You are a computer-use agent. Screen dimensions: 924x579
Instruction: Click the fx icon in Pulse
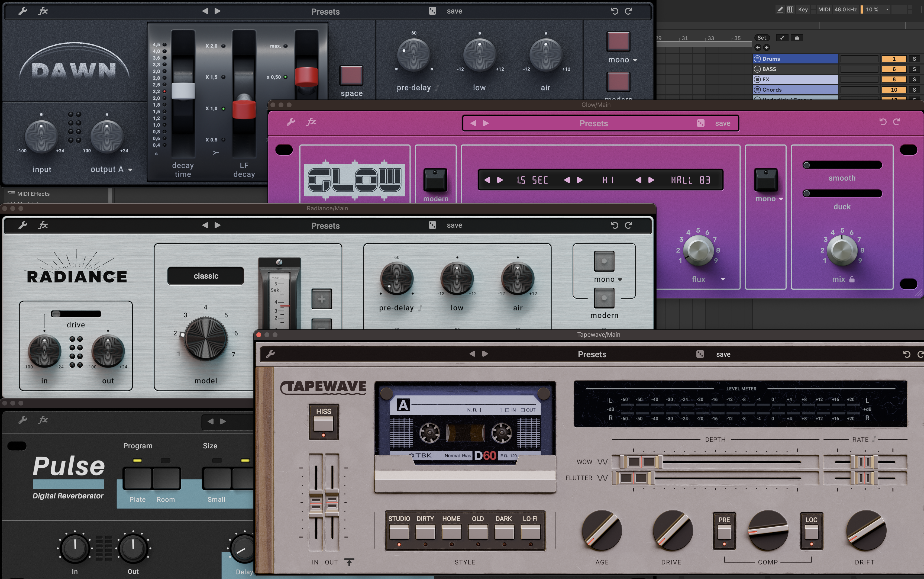pyautogui.click(x=43, y=420)
